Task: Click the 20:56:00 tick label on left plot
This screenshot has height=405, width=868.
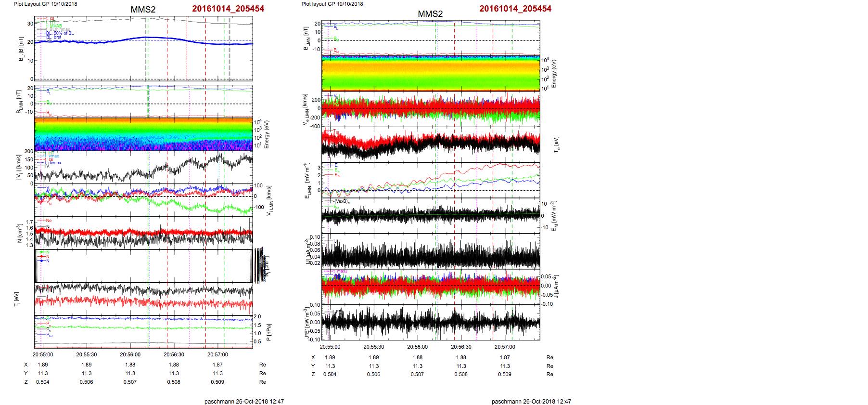Action: coord(130,354)
